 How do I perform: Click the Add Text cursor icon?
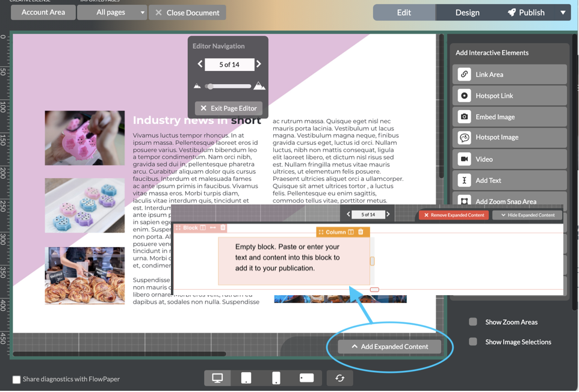pos(464,180)
